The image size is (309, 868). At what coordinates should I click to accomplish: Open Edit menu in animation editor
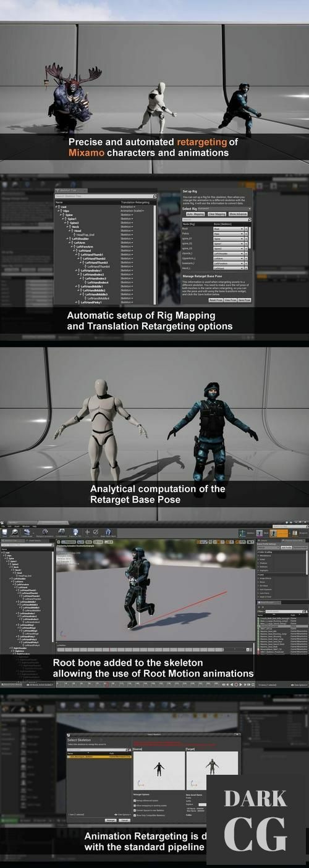pyautogui.click(x=9, y=525)
